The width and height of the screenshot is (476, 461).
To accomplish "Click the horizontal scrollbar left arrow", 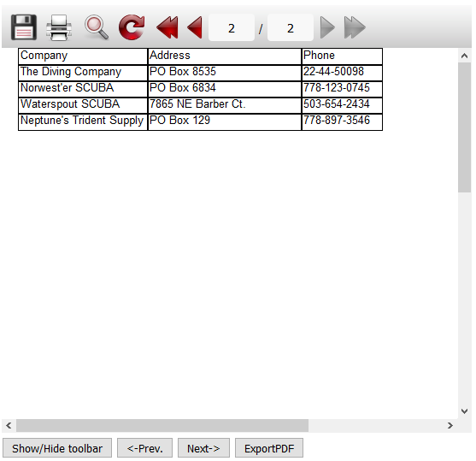I will point(9,425).
